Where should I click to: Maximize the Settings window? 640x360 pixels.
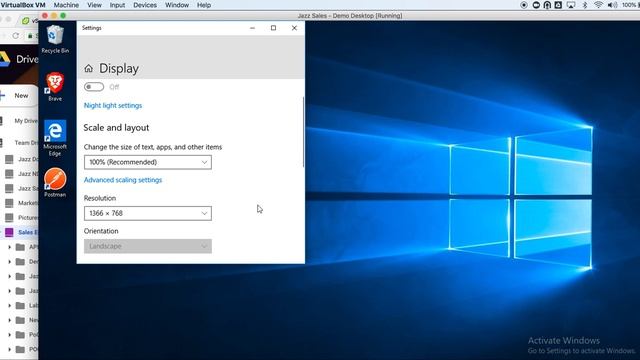[273, 28]
